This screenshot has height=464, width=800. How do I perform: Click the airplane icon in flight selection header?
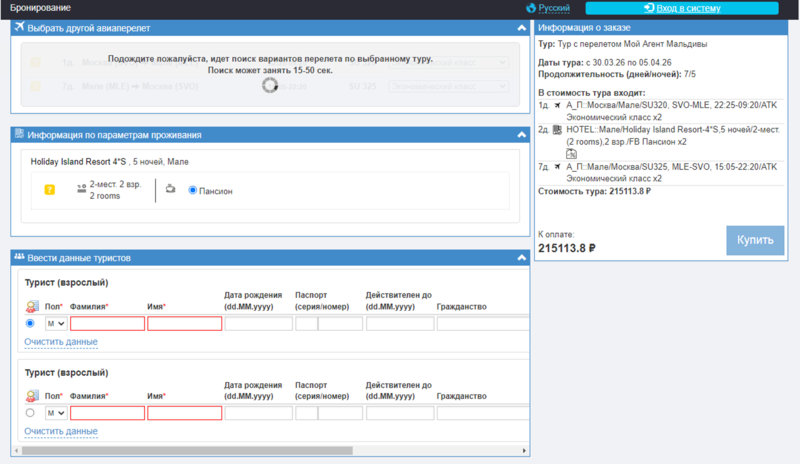click(20, 26)
